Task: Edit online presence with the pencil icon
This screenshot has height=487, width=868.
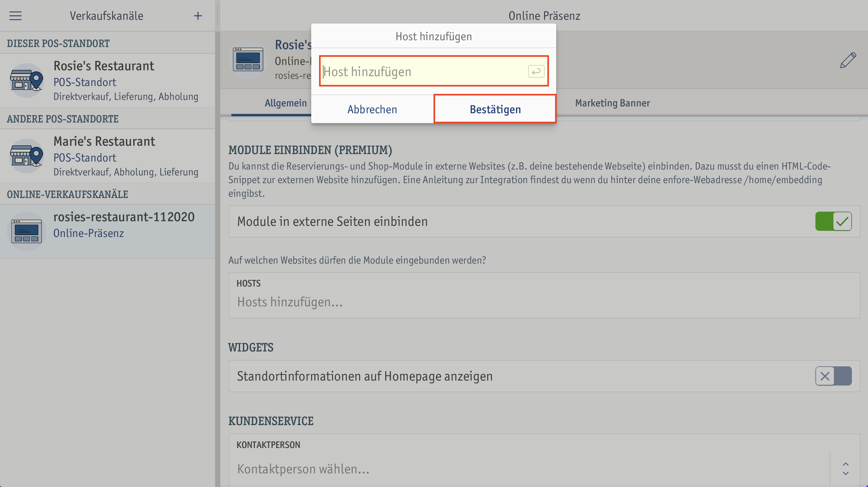Action: [x=848, y=60]
